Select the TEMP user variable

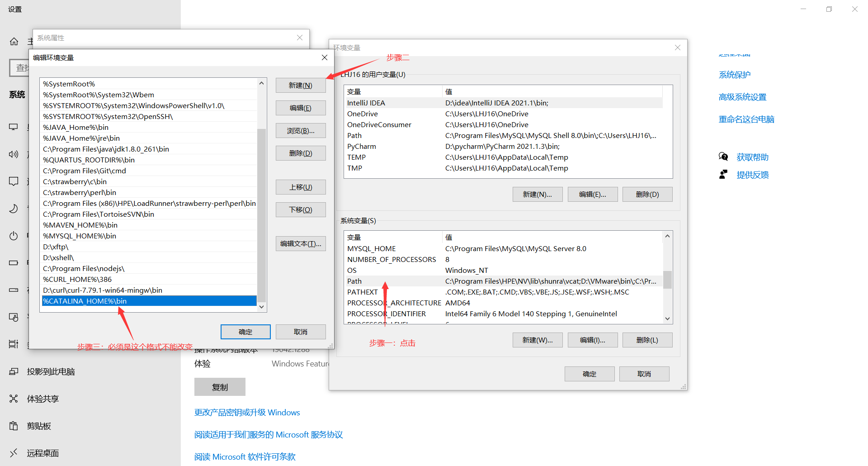[x=504, y=157]
